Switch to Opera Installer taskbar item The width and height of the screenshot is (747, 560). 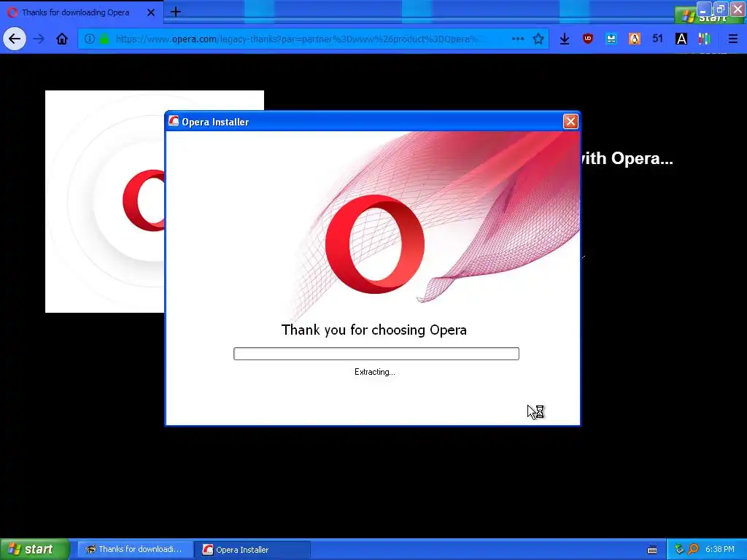[x=252, y=549]
